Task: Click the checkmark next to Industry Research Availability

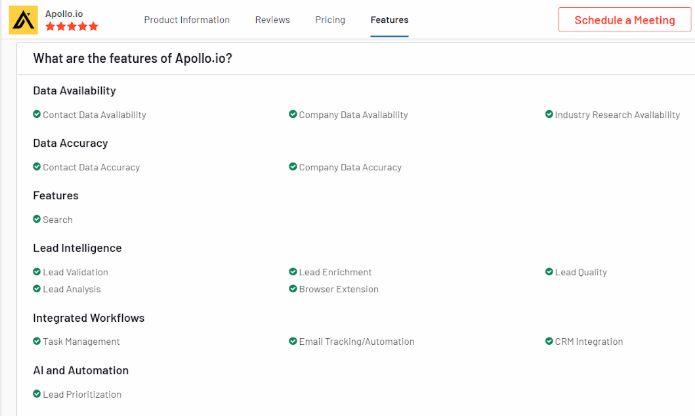Action: point(549,114)
